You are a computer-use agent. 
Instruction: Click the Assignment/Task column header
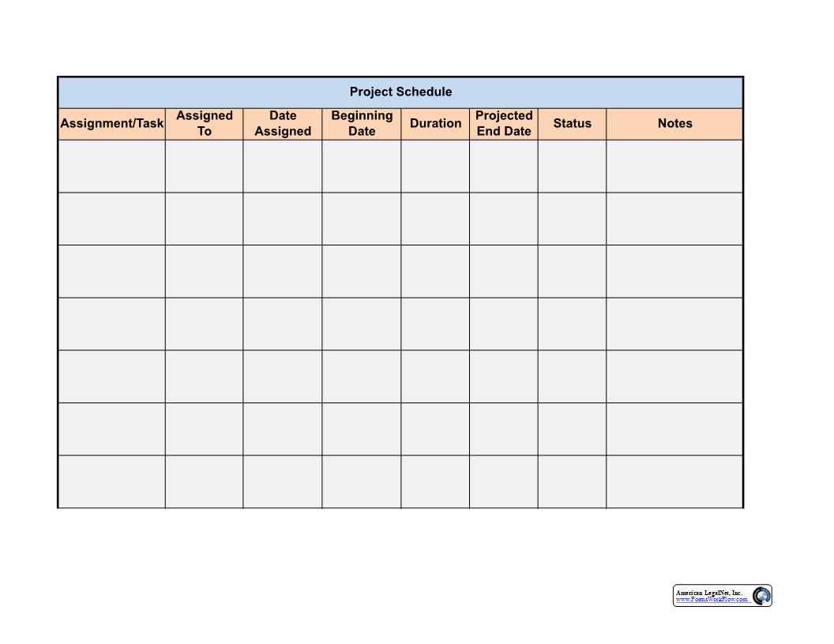click(x=111, y=123)
